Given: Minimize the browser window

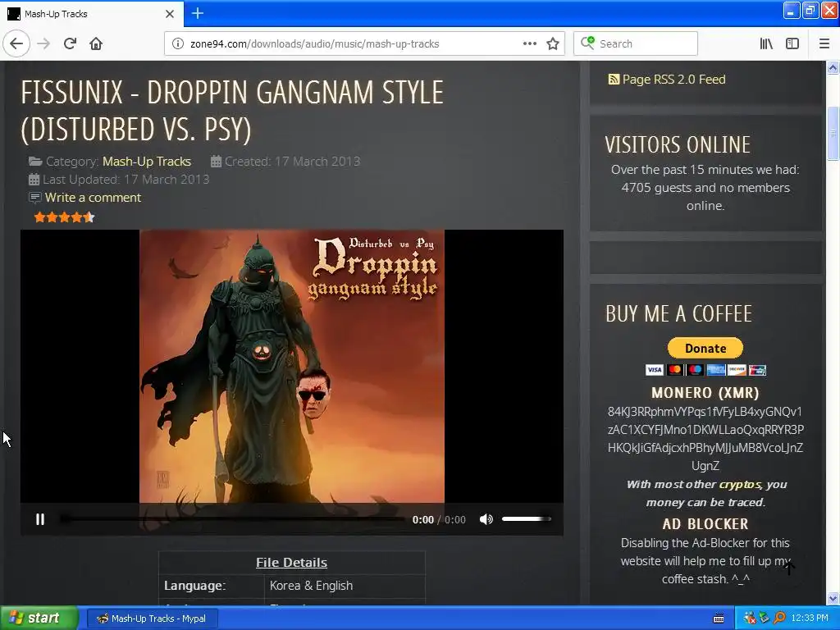Looking at the screenshot, I should 792,11.
